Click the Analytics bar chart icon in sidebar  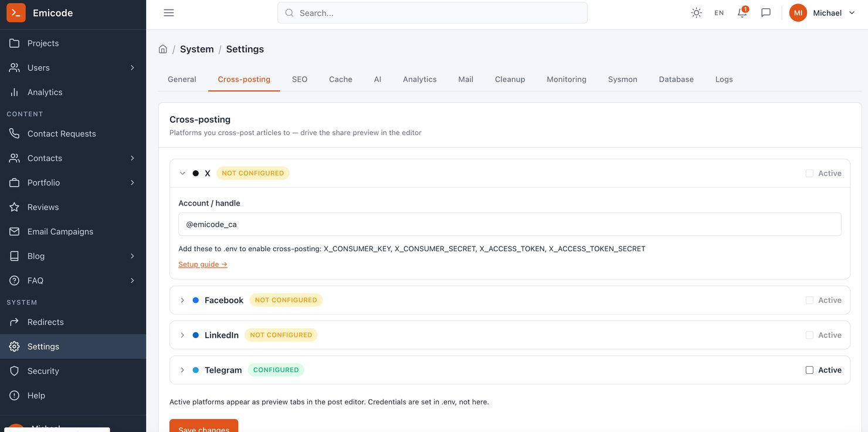click(x=15, y=92)
